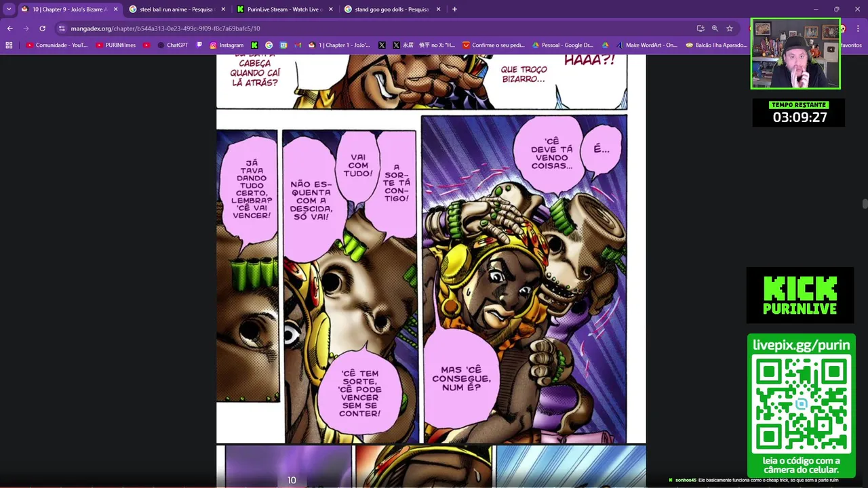Open the apps grid in bookmarks bar
This screenshot has height=488, width=868.
click(x=9, y=45)
